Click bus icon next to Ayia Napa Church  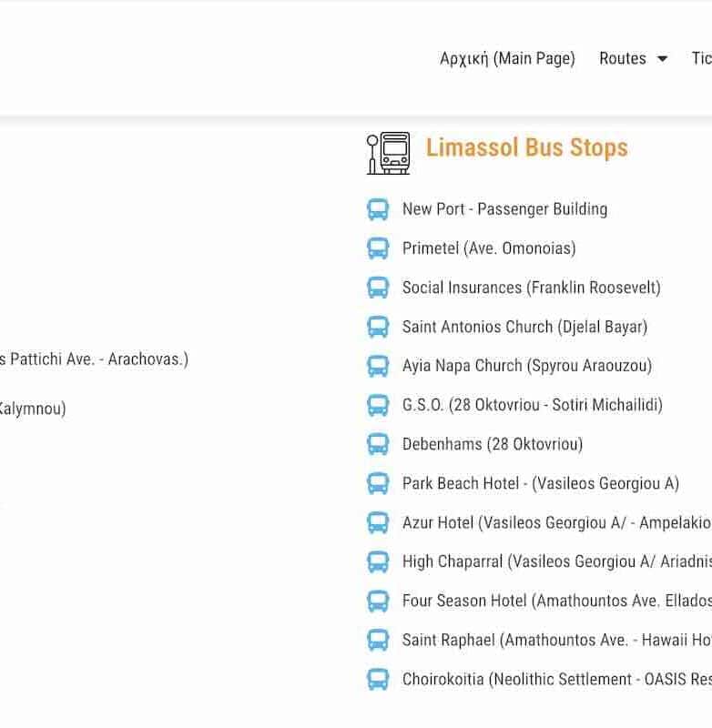coord(378,366)
